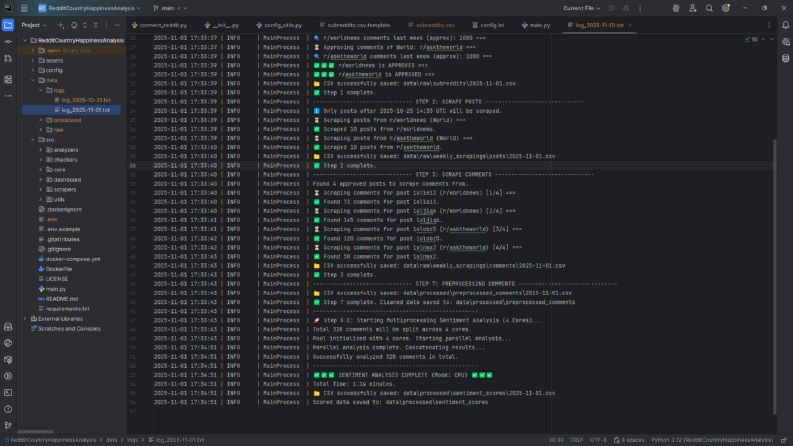Switch to subreddits.csv tab
The width and height of the screenshot is (793, 446).
pyautogui.click(x=431, y=25)
